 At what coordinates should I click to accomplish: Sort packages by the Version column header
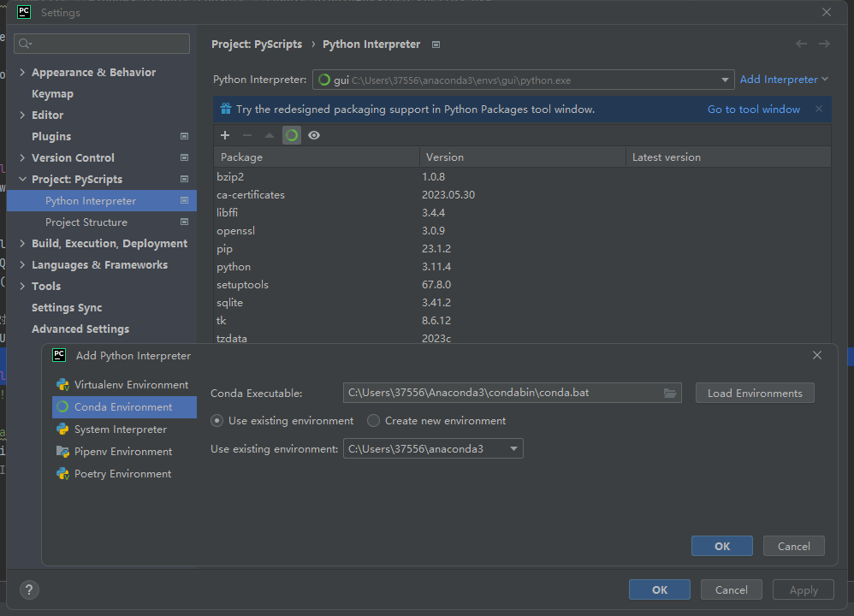click(522, 157)
